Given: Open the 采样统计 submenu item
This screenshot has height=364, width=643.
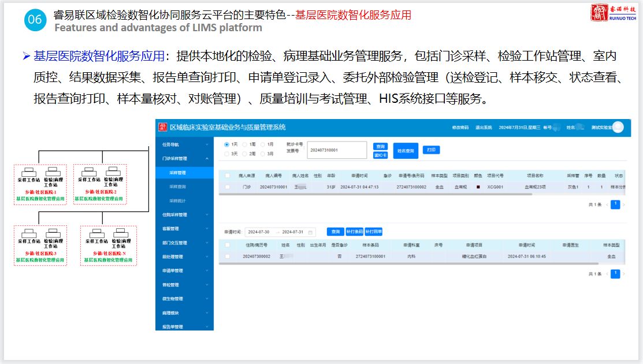Looking at the screenshot, I should (177, 200).
